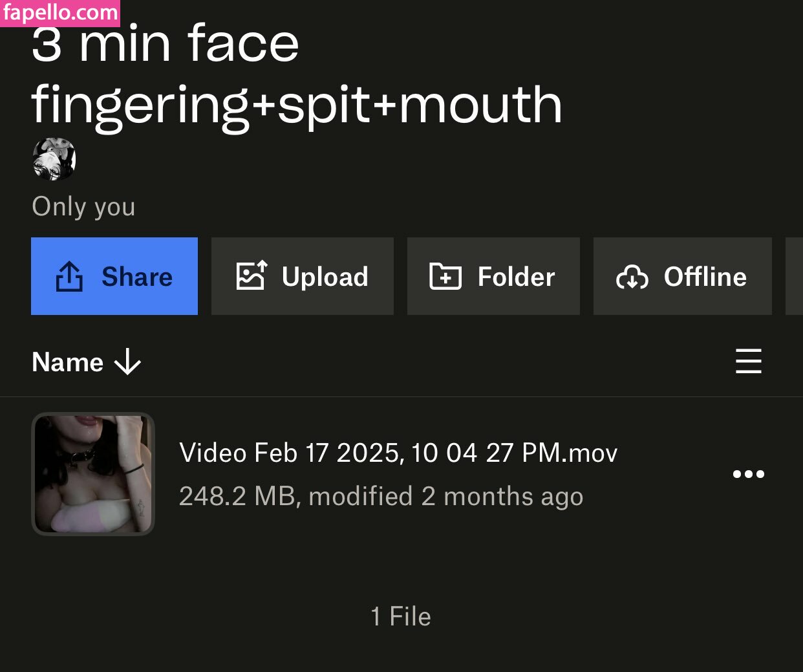Image resolution: width=803 pixels, height=672 pixels.
Task: Choose the Folder button label
Action: [516, 277]
